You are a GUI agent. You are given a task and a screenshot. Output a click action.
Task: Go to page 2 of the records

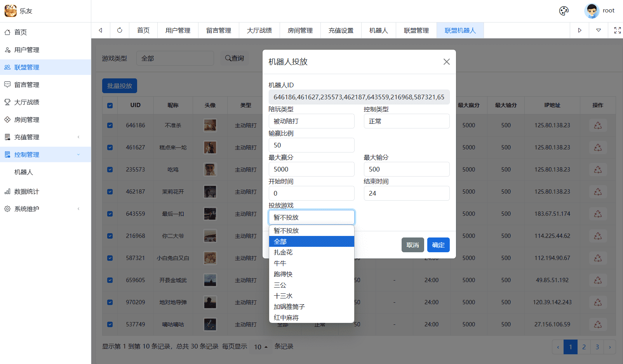tap(584, 347)
